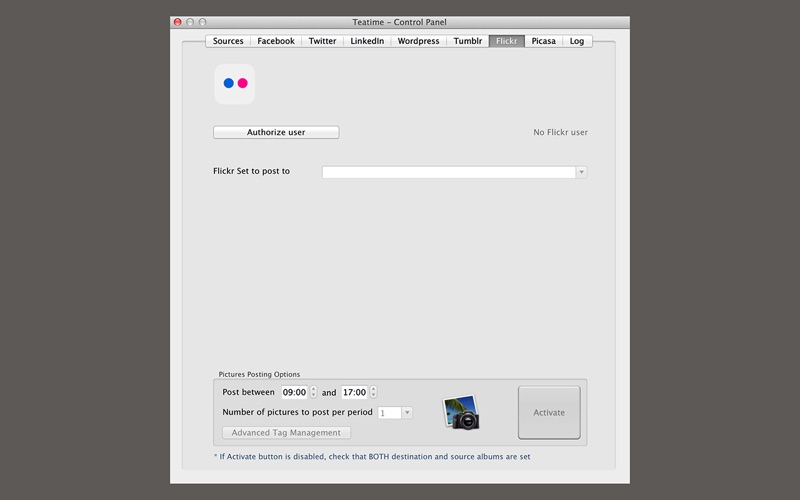The height and width of the screenshot is (500, 800).
Task: Switch to the Twitter tab
Action: click(322, 41)
